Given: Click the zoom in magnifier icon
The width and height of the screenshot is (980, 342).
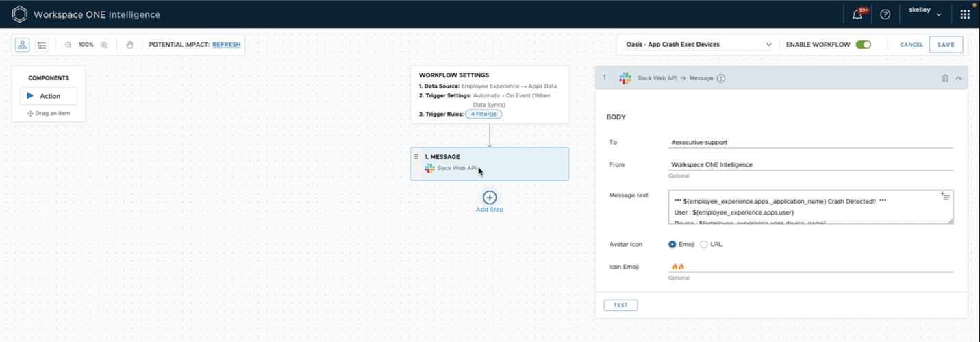Looking at the screenshot, I should coord(104,45).
